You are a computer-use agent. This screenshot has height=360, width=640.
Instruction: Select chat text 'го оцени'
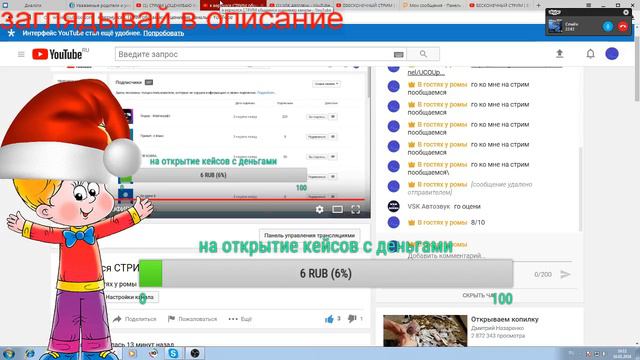467,207
